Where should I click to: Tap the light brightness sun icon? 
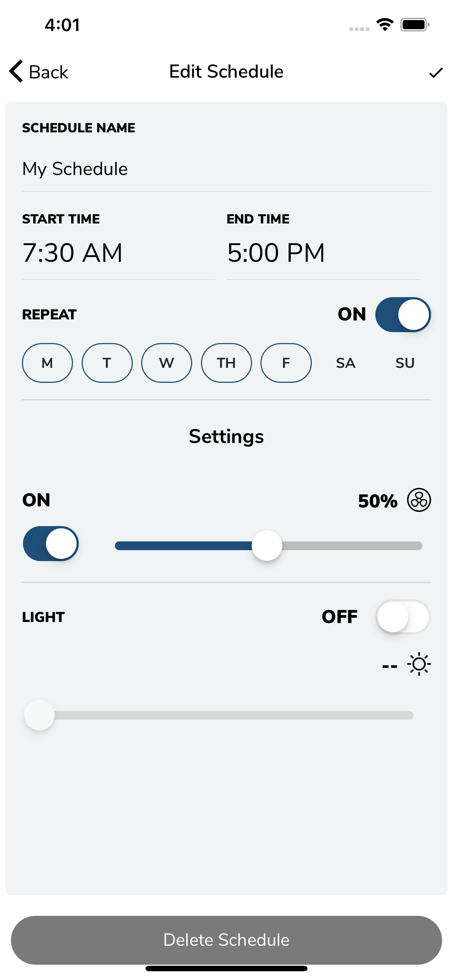point(419,664)
